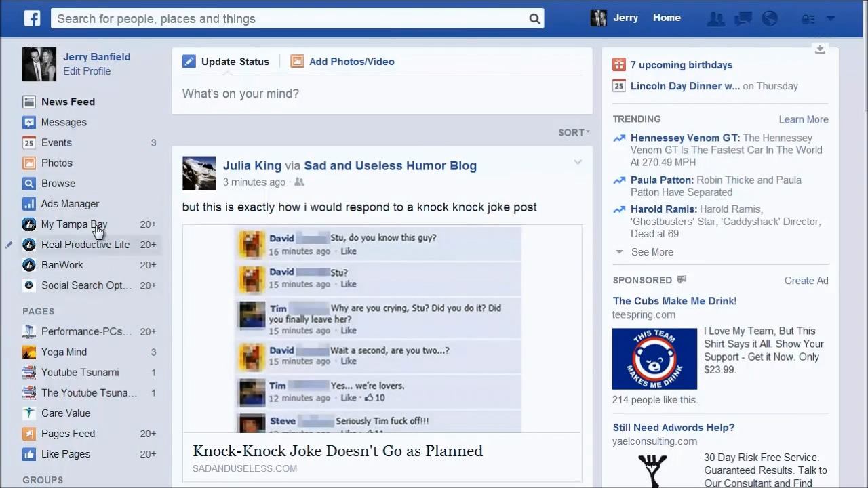Click the Events calendar icon
Image resolution: width=868 pixels, height=488 pixels.
28,142
